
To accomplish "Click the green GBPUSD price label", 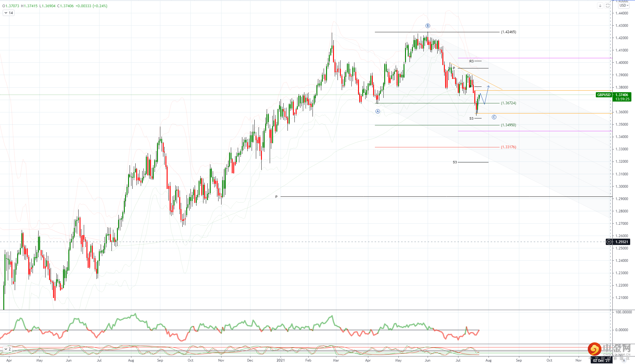I will click(x=604, y=95).
